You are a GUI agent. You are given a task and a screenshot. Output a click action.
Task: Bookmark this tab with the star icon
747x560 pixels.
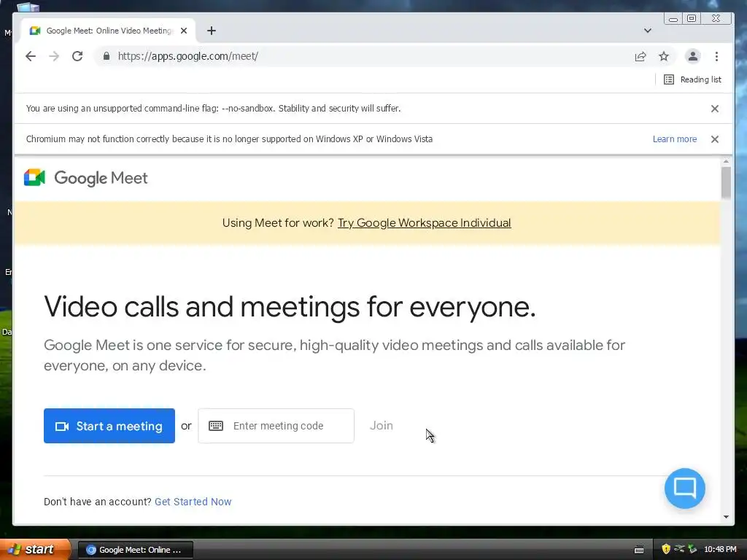click(664, 56)
